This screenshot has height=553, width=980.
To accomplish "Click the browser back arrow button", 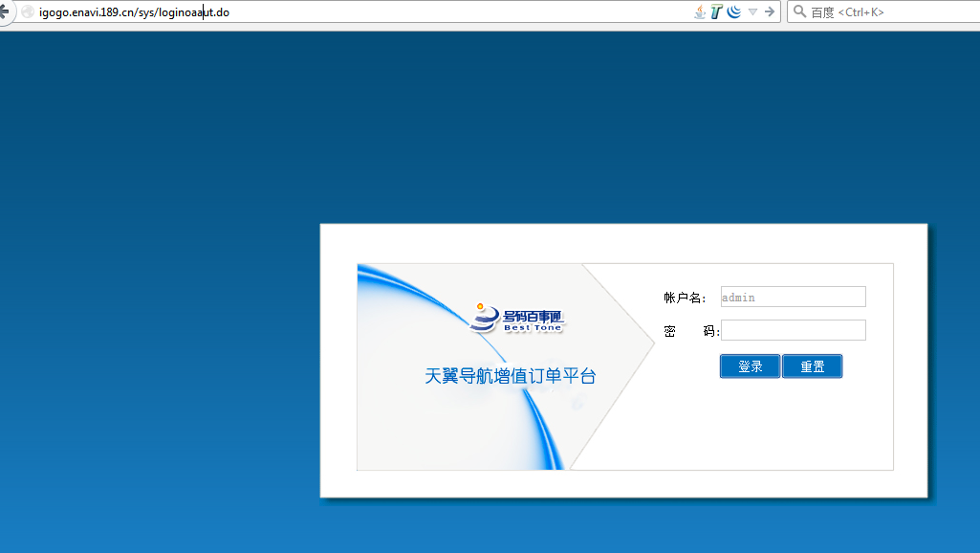I will (x=4, y=11).
